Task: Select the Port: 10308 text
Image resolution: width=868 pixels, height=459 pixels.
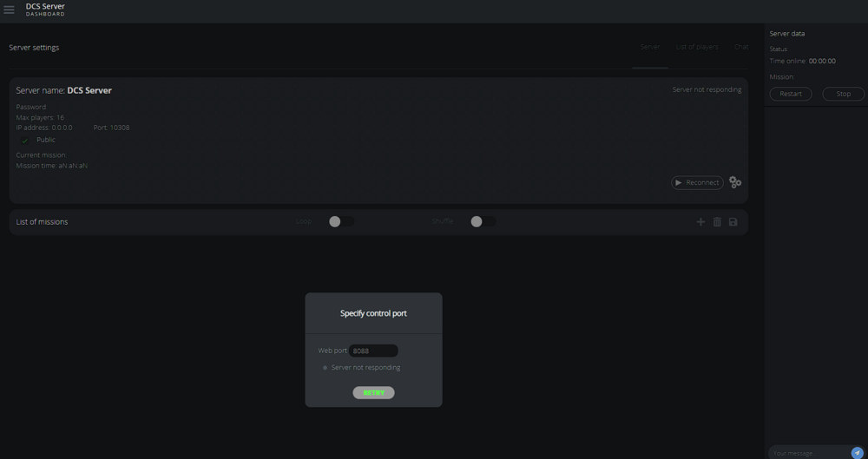Action: 111,128
